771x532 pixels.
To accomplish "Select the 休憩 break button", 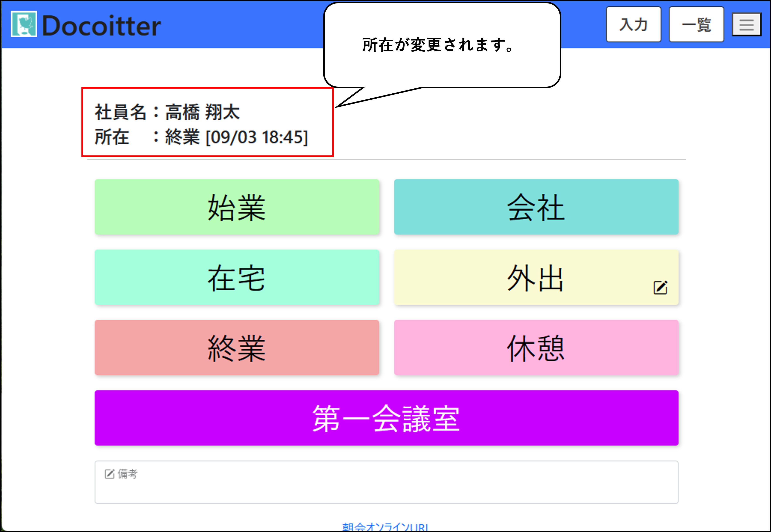I will pos(536,348).
